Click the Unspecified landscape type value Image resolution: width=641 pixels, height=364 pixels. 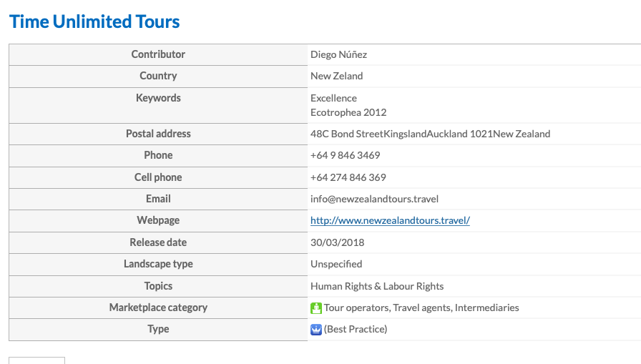tap(336, 265)
